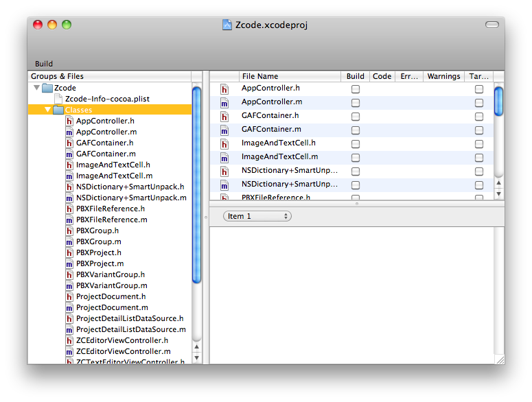Viewport: 532px width, 402px height.
Task: Toggle Build checkbox for ImageAndTextCell.m
Action: pos(355,158)
